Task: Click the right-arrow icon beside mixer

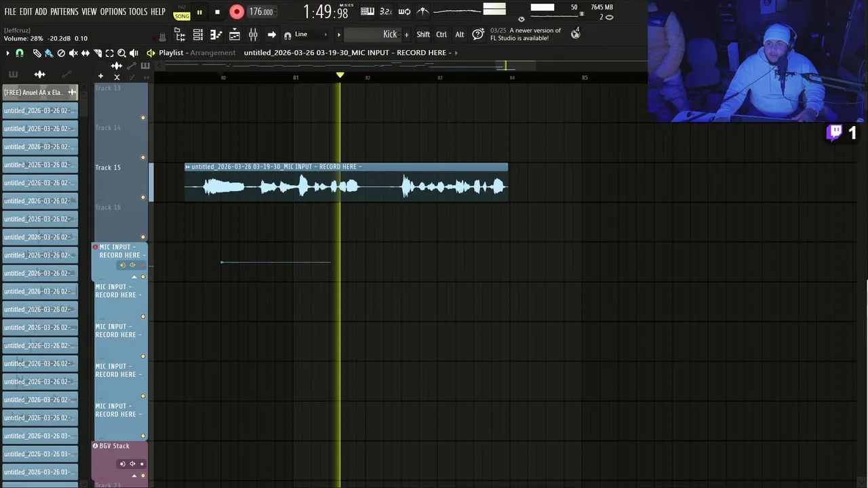Action: (271, 35)
